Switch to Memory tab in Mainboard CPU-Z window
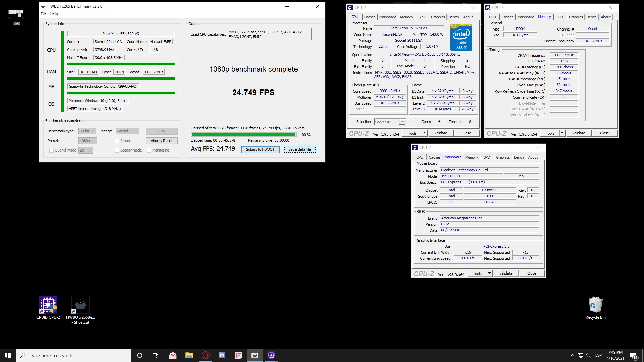 point(471,157)
